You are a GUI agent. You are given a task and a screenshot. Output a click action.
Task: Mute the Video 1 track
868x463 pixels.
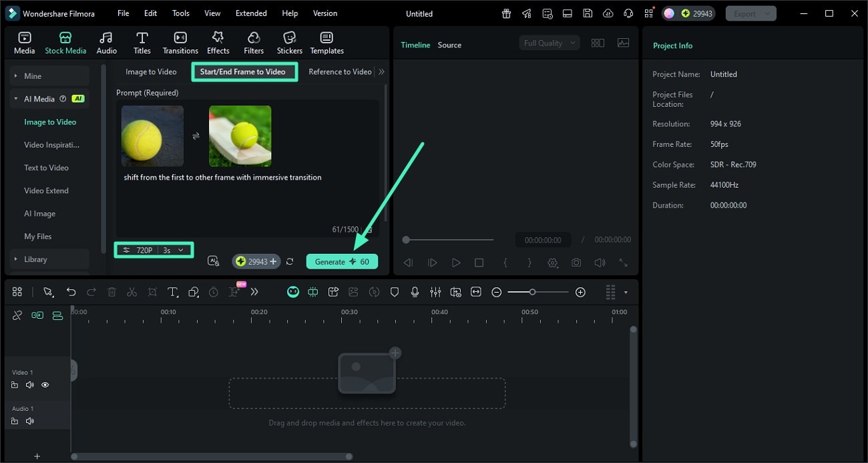30,385
